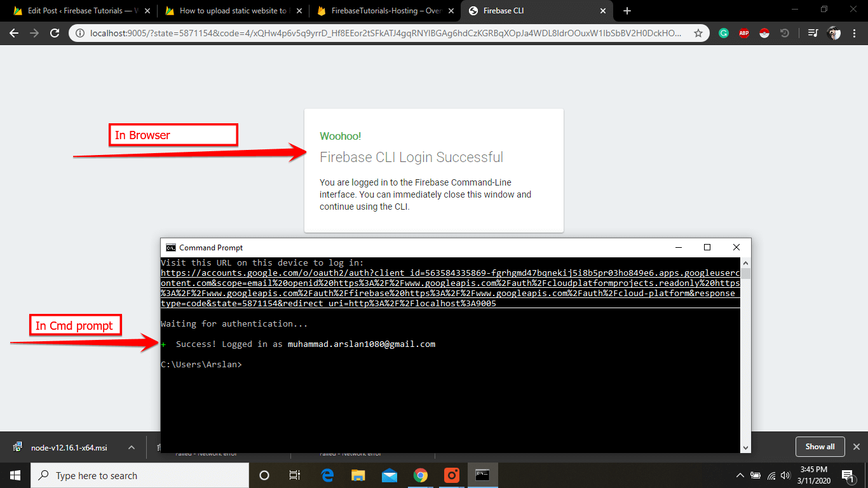Viewport: 868px width, 488px height.
Task: Open the Adblock Plus extension
Action: point(744,33)
